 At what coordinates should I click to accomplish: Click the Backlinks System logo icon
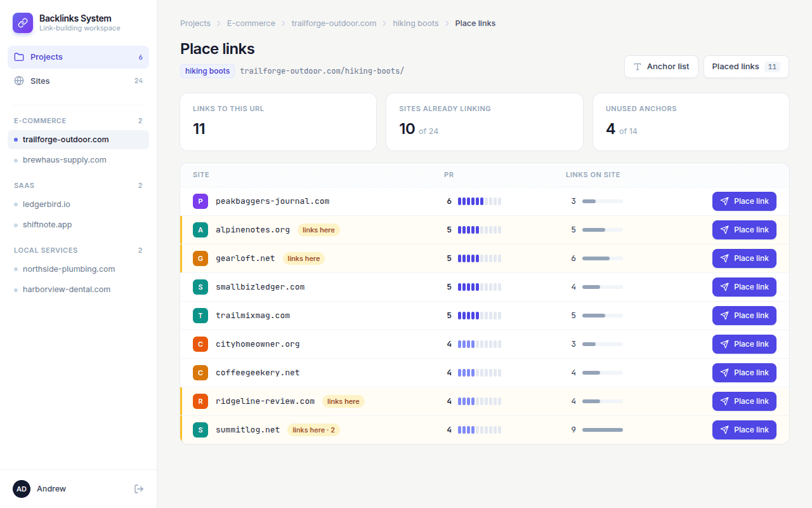tap(23, 23)
